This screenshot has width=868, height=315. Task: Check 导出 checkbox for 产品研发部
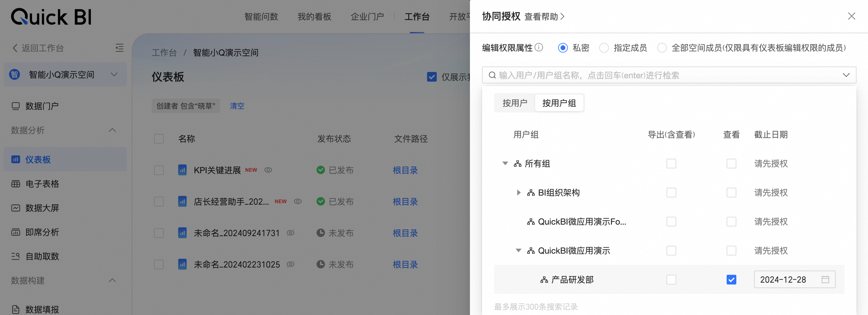point(671,280)
